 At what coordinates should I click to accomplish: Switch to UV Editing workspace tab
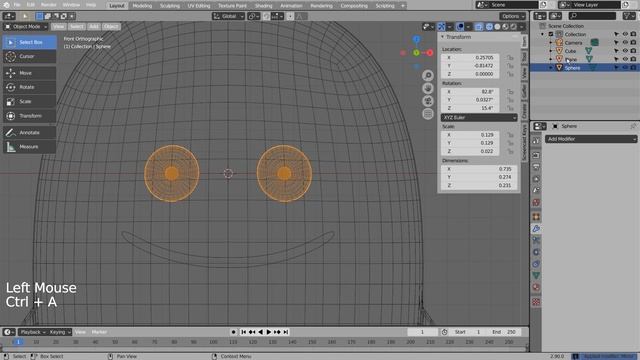tap(199, 6)
